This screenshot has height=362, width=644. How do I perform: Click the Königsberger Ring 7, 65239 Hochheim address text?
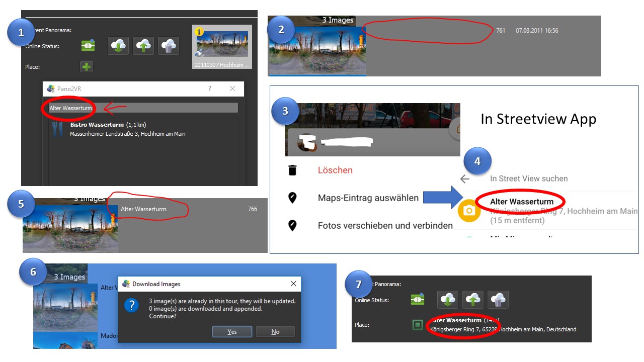503,329
